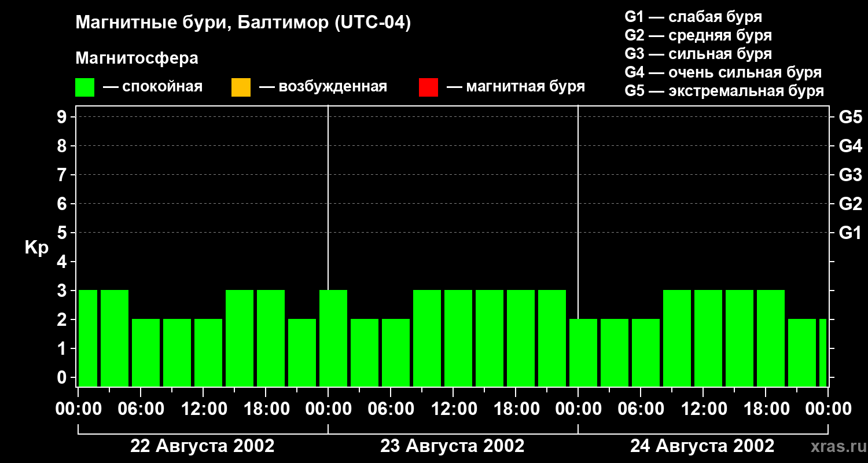Screen dimensions: 868x463
Task: Click the 'G2 — средняя буря' legend line
Action: pos(698,35)
